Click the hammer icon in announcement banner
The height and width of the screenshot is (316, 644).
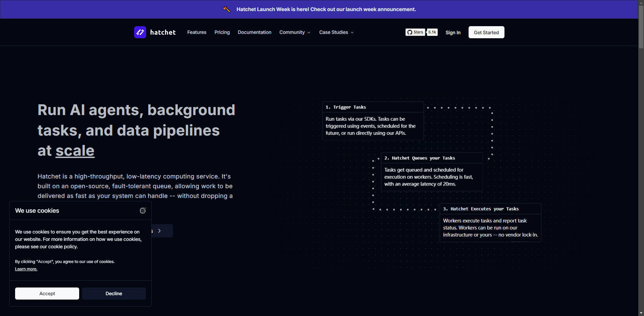coord(227,9)
